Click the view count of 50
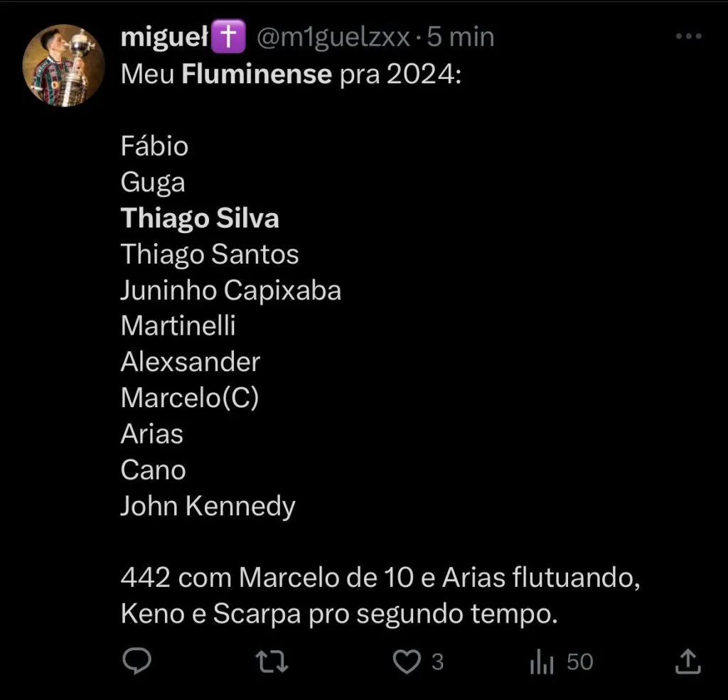This screenshot has width=728, height=700. click(x=580, y=662)
